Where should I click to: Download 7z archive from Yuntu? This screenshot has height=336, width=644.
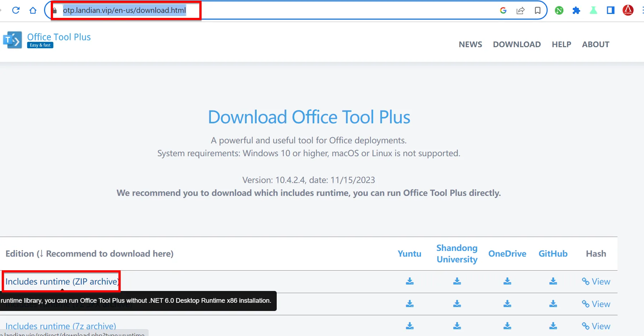410,326
